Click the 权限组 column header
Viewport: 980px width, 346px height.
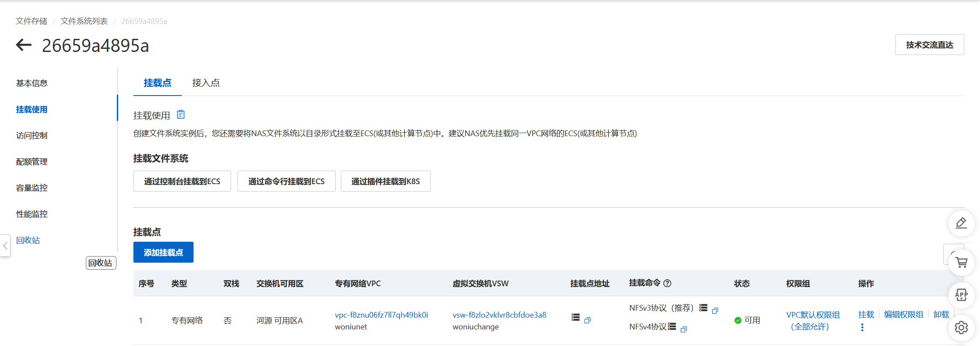(x=798, y=284)
